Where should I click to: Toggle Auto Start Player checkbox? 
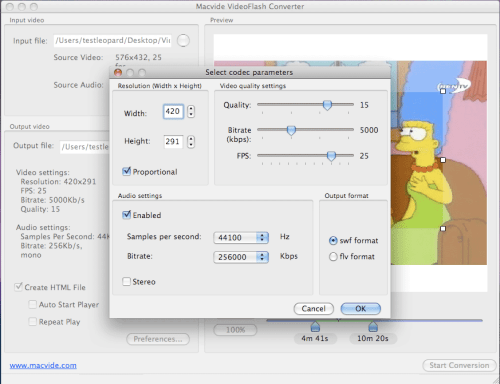pos(32,304)
